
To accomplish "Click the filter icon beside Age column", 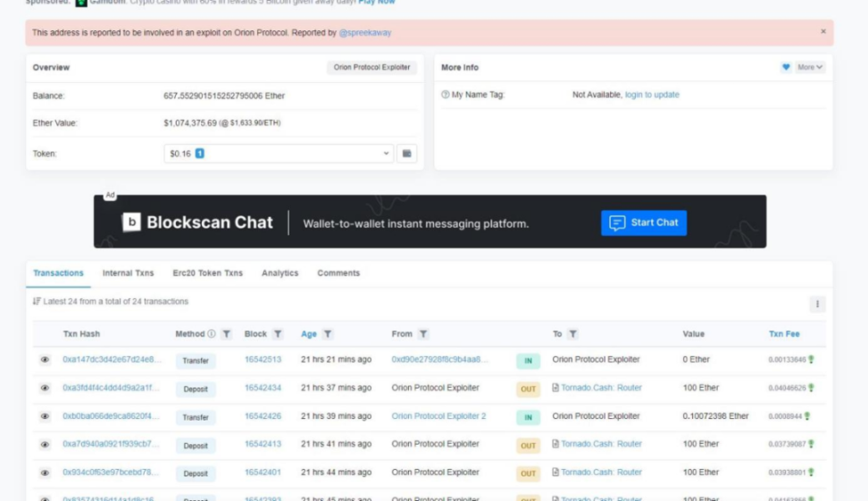I will point(328,334).
